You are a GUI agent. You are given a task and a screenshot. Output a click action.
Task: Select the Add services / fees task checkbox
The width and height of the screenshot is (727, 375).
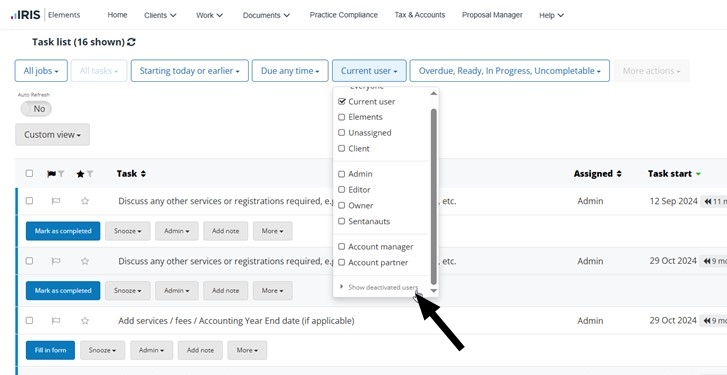click(29, 320)
